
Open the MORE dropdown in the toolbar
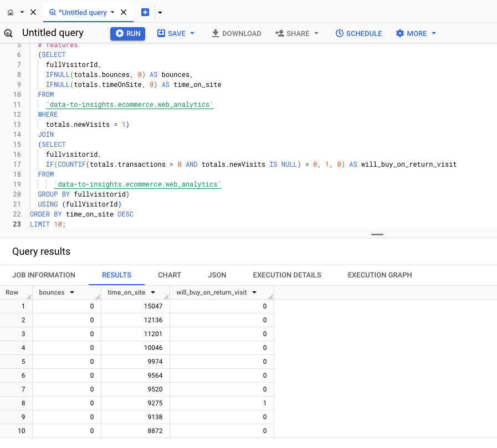point(415,33)
